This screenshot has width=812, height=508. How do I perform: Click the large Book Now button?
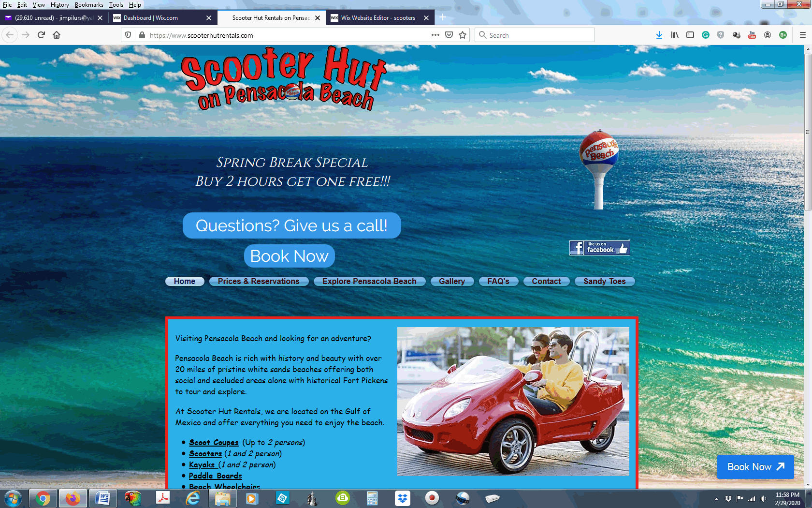click(289, 256)
